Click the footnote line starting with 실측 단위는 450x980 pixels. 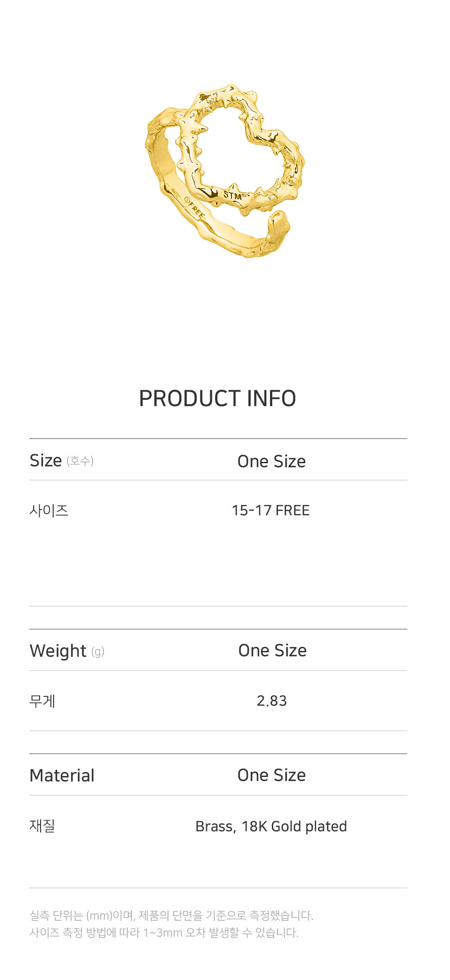171,915
